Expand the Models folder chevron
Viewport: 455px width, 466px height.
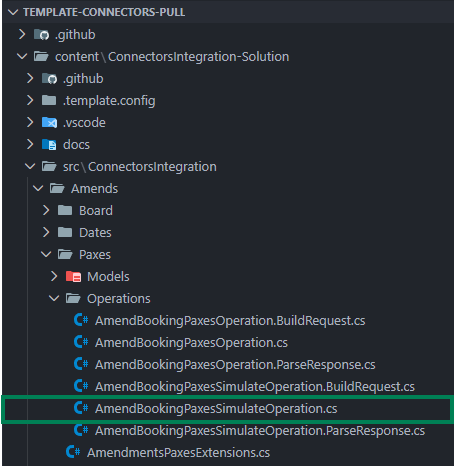click(54, 276)
